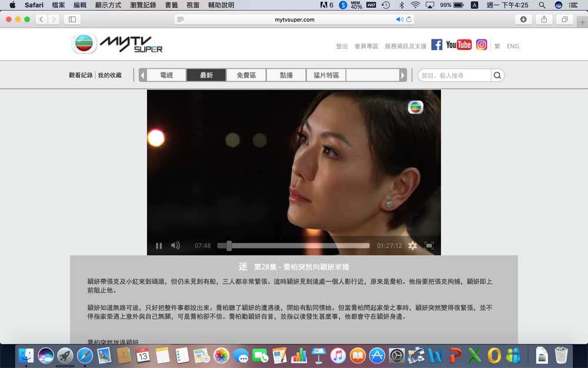Mute tab audio via address bar speaker icon

pos(399,19)
